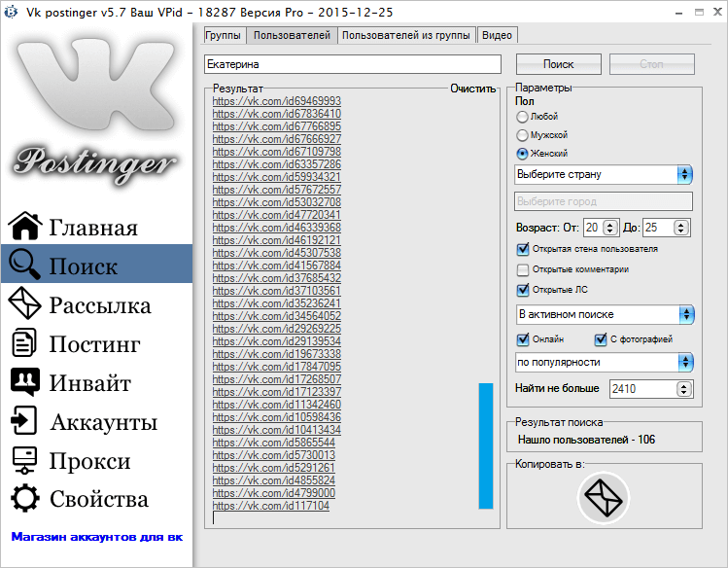Click Очистить to clear results

pos(473,89)
